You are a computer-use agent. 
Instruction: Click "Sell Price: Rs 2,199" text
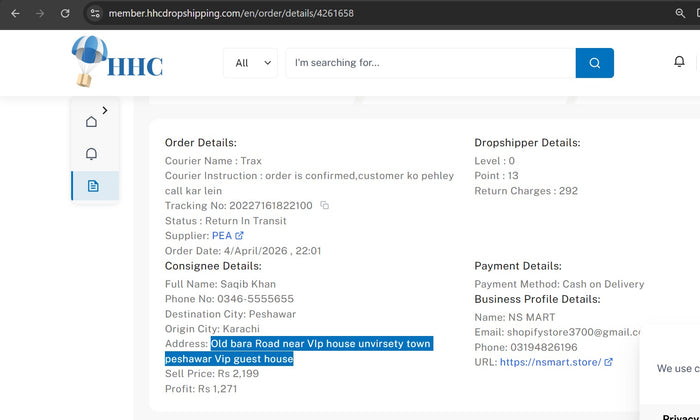pyautogui.click(x=212, y=374)
